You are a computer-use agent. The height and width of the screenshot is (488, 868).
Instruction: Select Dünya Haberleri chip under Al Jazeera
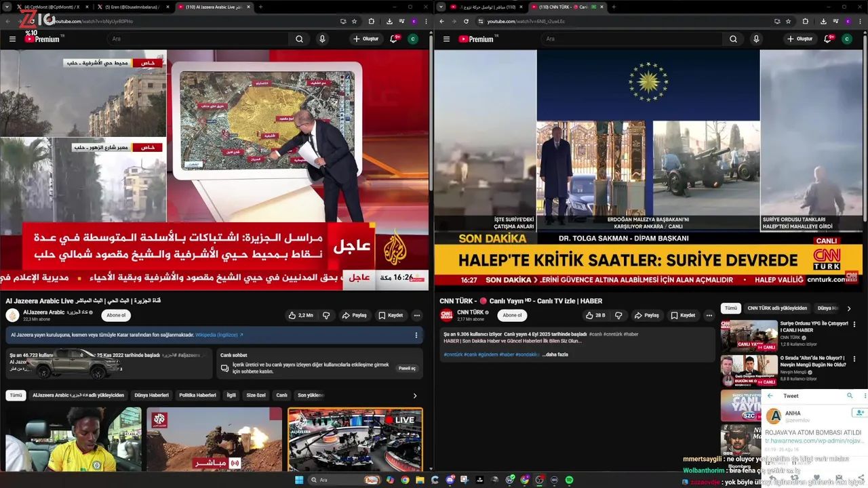[x=151, y=395]
